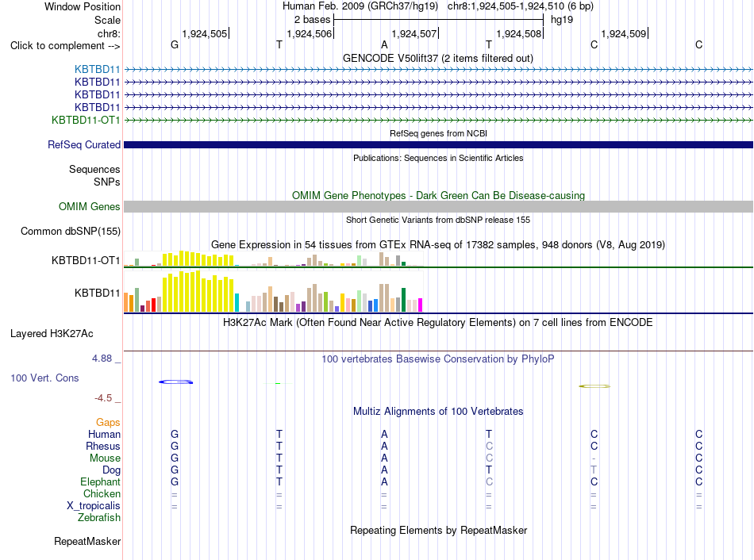Open the 'RefSeq genes from NCBI' title
The height and width of the screenshot is (560, 754).
tap(438, 133)
